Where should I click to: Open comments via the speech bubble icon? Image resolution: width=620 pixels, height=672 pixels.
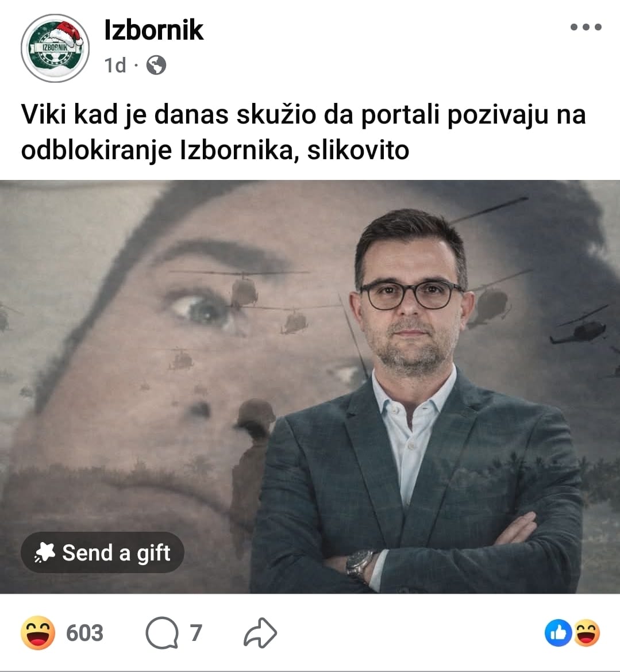click(x=162, y=633)
